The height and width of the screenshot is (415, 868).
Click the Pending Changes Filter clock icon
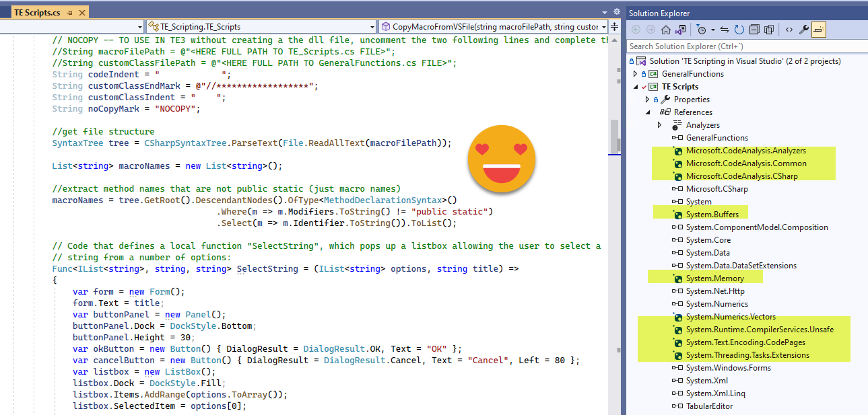tap(702, 29)
